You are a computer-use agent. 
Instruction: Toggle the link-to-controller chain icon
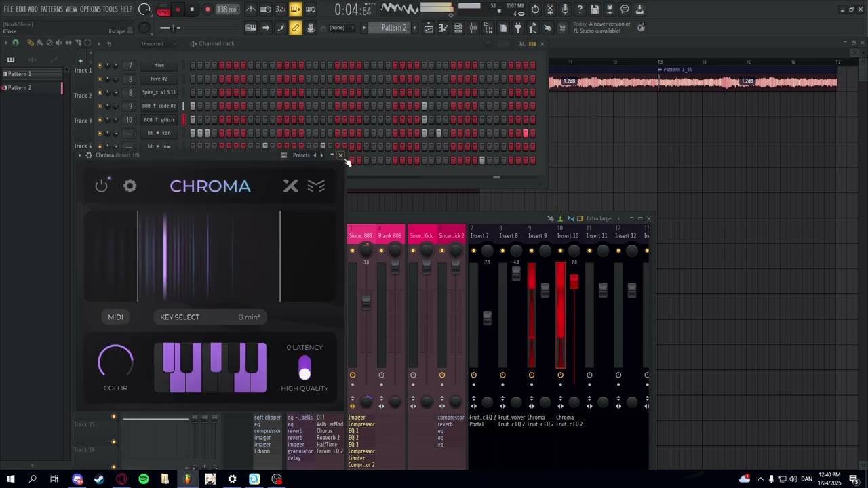[x=296, y=28]
